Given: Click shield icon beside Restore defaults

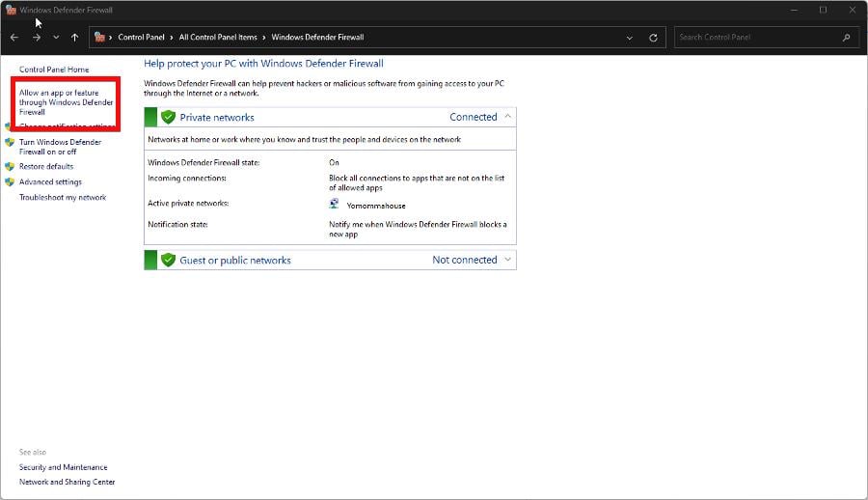Looking at the screenshot, I should click(x=10, y=166).
